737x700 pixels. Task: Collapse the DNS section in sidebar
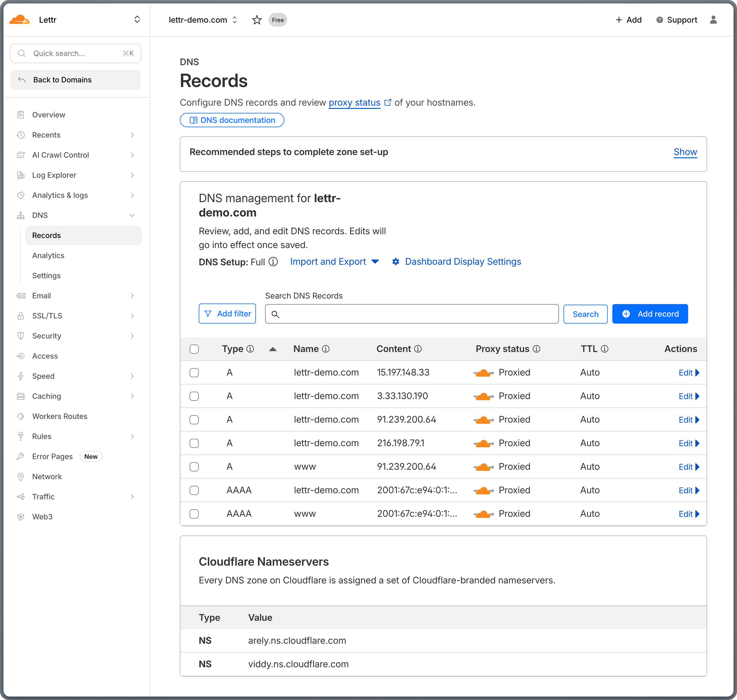(x=132, y=215)
